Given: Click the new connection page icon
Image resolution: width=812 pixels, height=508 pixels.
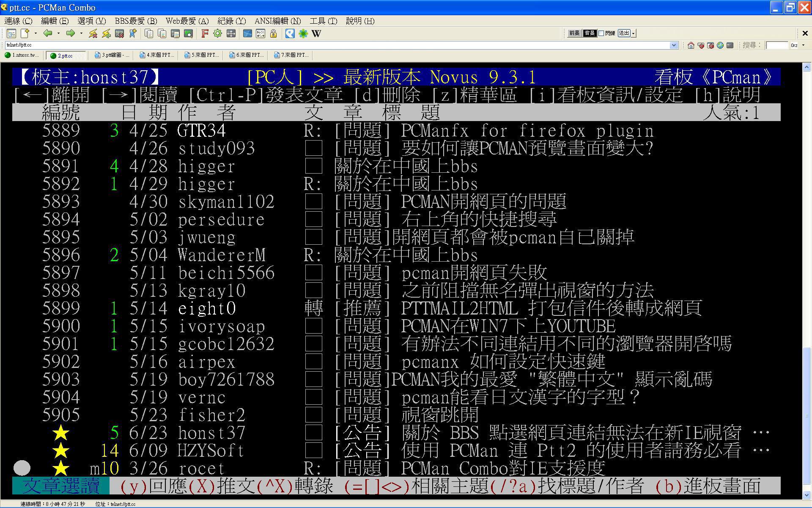Looking at the screenshot, I should (x=25, y=33).
